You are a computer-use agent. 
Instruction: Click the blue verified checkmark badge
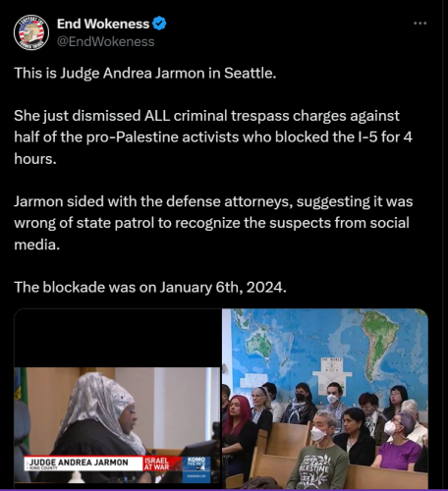tap(159, 24)
